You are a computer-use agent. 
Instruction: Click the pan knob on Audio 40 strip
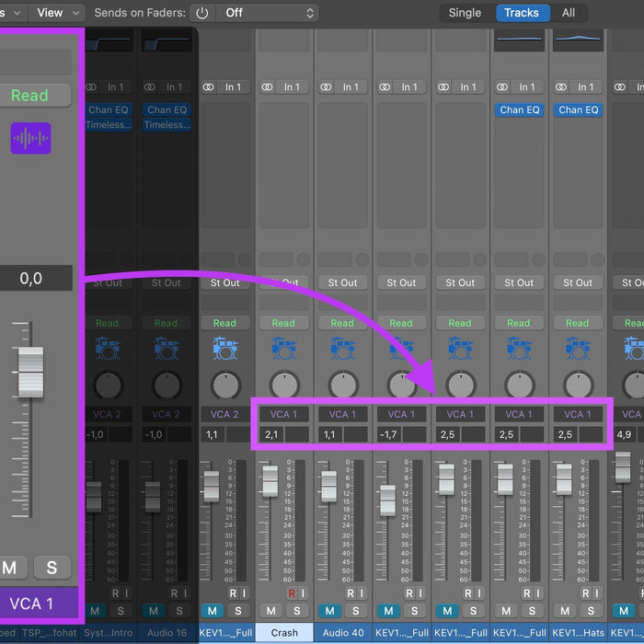coord(342,385)
